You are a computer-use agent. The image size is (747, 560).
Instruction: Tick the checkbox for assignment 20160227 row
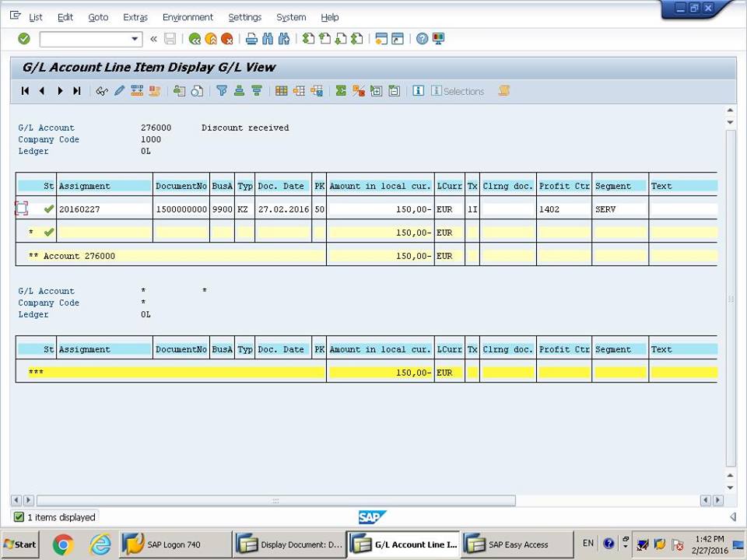22,208
